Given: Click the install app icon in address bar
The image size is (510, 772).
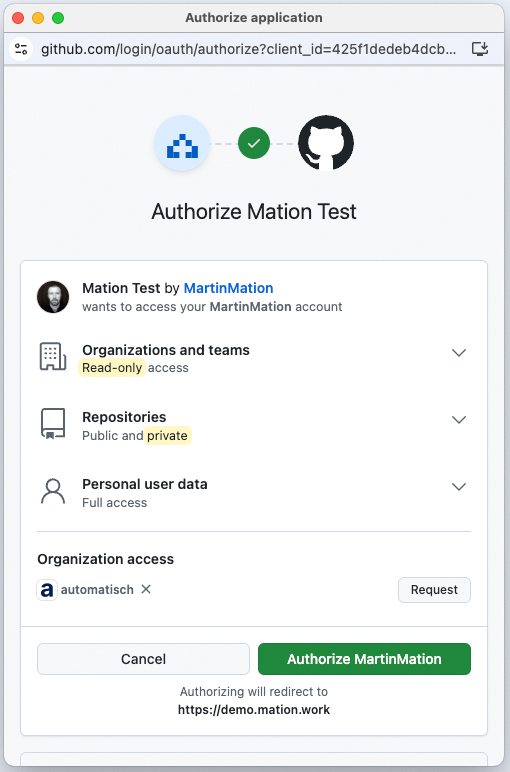Looking at the screenshot, I should point(480,49).
